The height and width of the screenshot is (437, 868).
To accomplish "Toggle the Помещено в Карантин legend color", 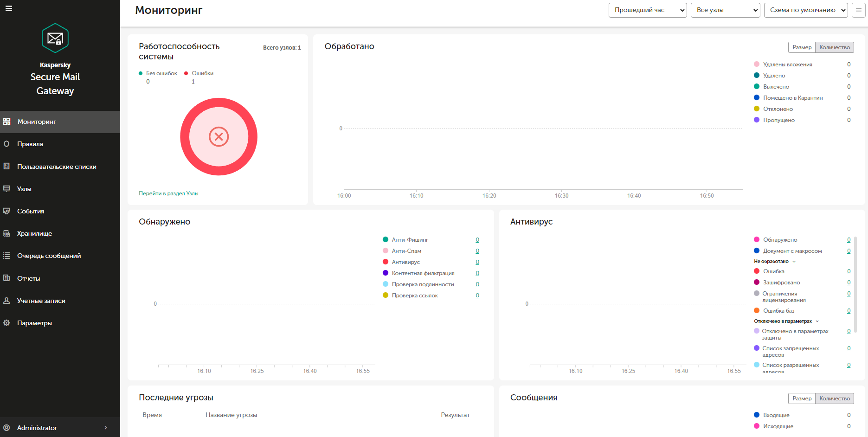I will point(757,97).
